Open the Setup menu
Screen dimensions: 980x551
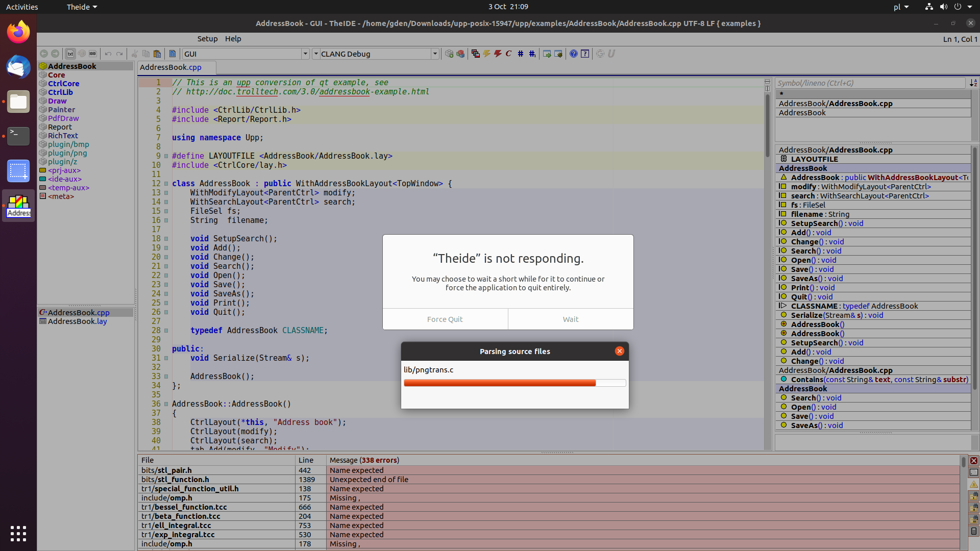tap(207, 39)
